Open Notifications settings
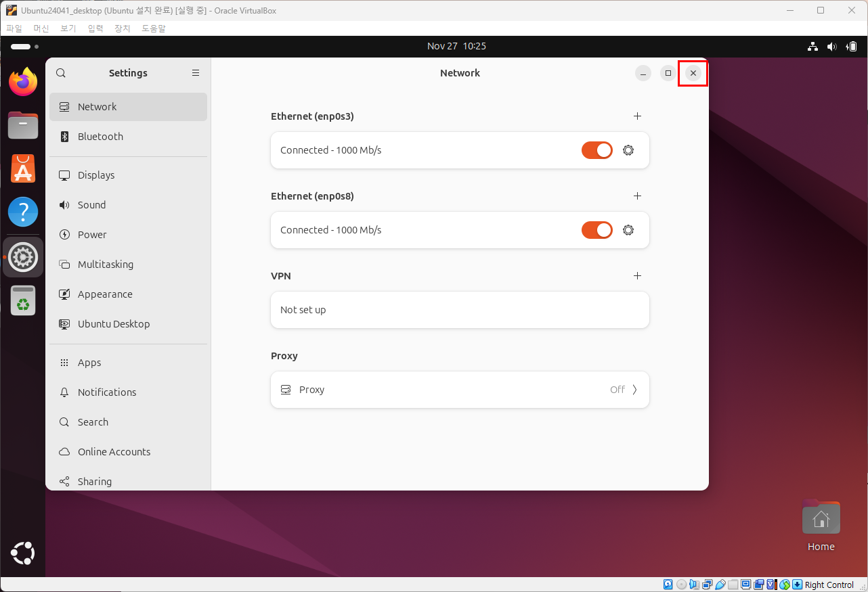868x592 pixels. [x=128, y=392]
